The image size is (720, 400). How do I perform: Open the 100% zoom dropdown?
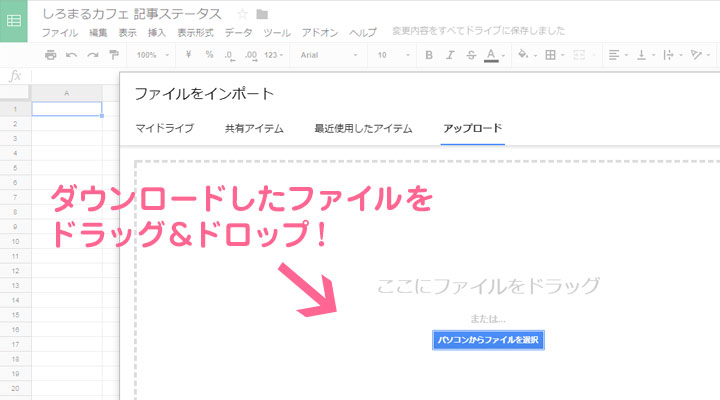[152, 55]
